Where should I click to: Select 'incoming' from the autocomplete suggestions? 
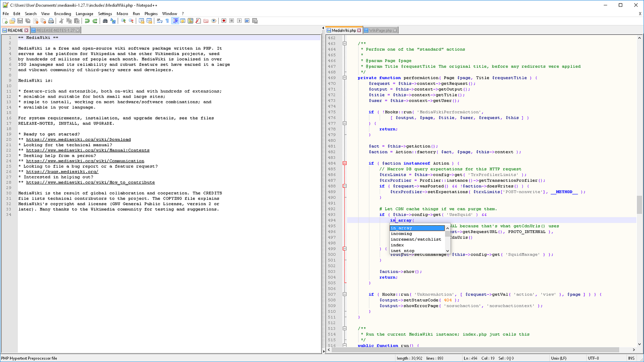pyautogui.click(x=401, y=234)
